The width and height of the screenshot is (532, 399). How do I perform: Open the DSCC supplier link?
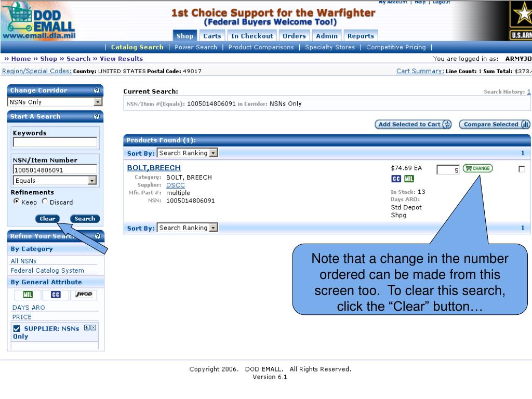[x=176, y=185]
